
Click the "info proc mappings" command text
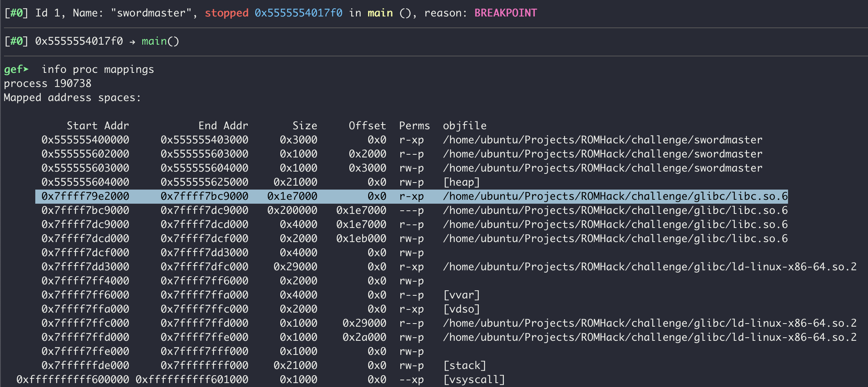pos(98,69)
